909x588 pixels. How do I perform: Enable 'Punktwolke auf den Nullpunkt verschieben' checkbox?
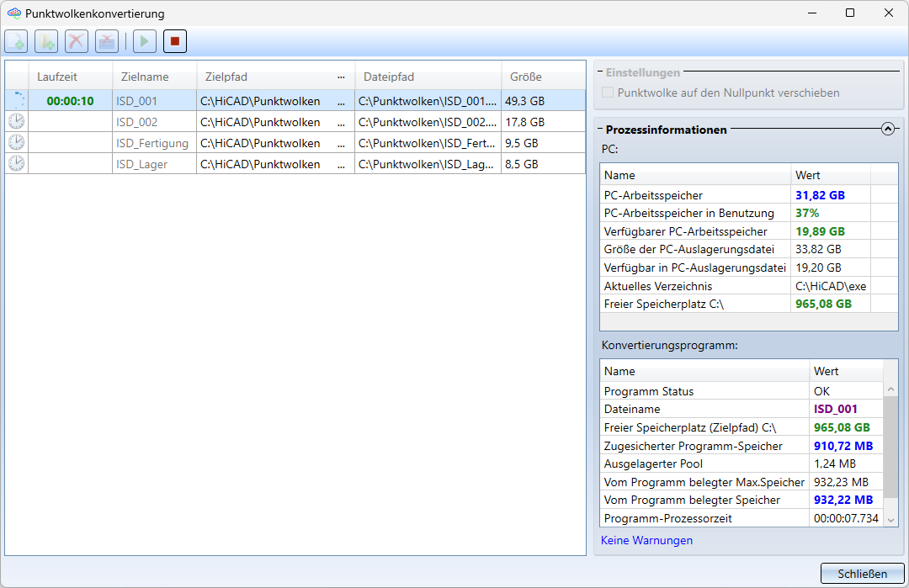[608, 93]
